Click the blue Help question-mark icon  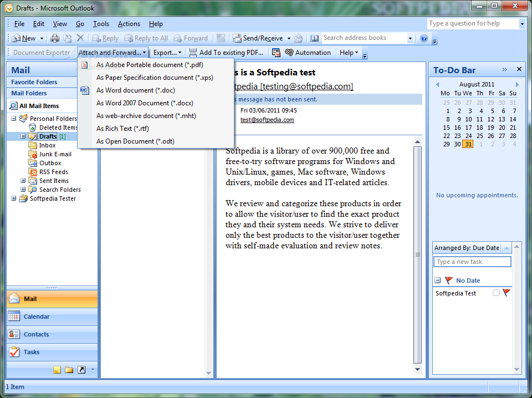(x=424, y=38)
